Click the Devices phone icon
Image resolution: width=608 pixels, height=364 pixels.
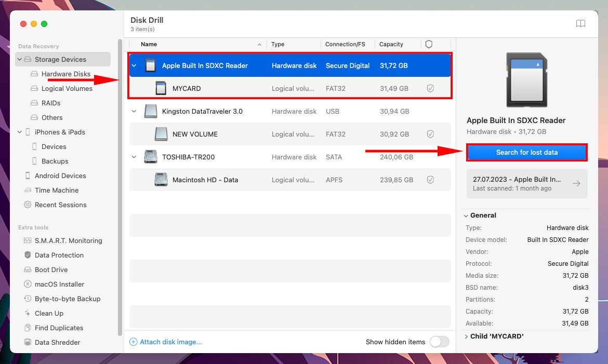click(x=34, y=146)
